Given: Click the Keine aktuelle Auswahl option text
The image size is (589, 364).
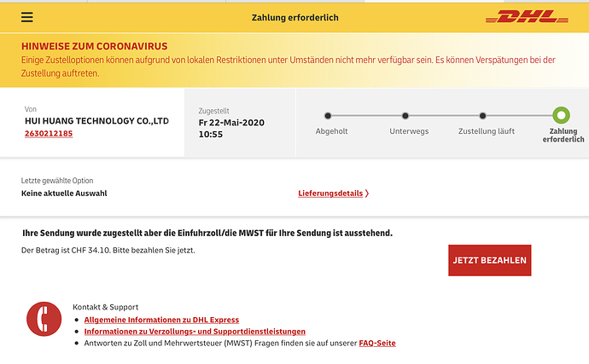Looking at the screenshot, I should (x=64, y=194).
